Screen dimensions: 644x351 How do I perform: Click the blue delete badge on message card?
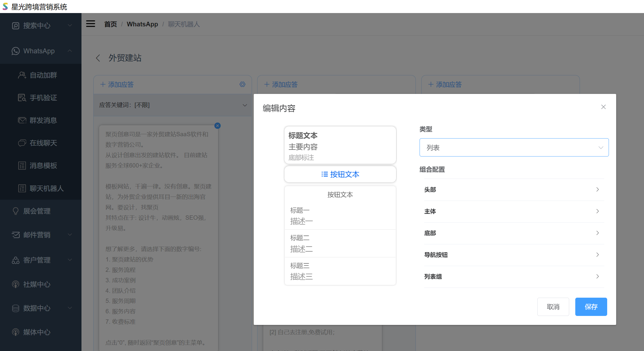point(217,126)
